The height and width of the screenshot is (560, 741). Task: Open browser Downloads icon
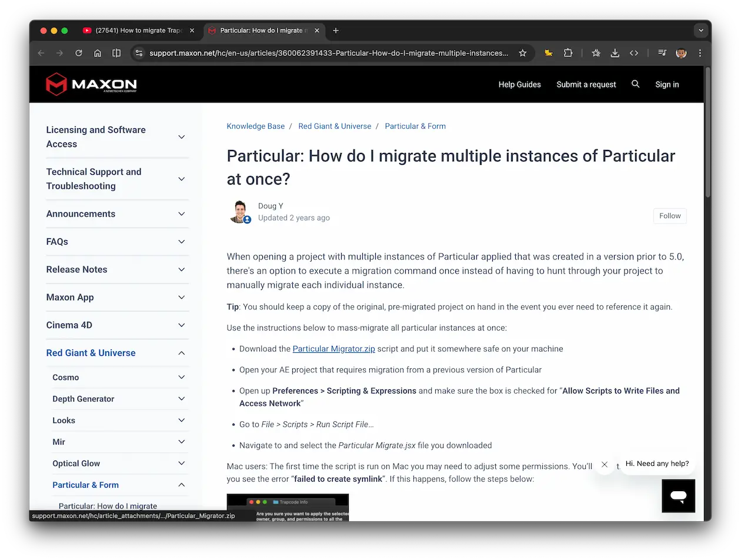pyautogui.click(x=615, y=53)
